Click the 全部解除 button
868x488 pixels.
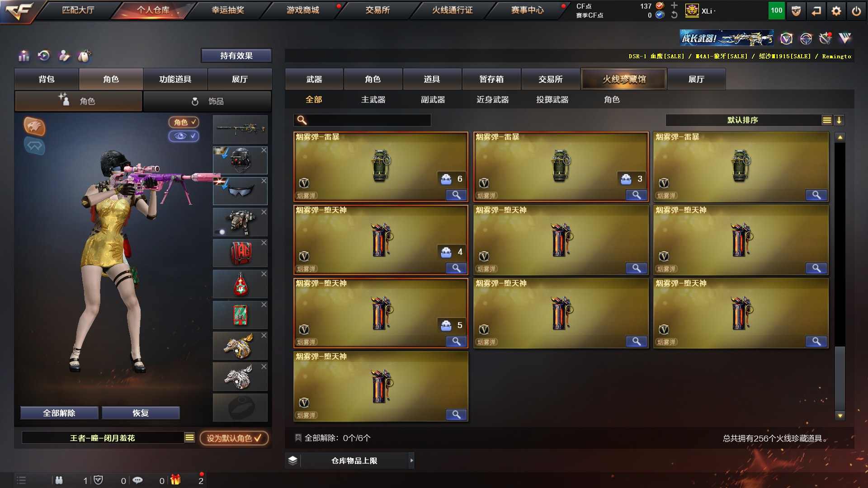59,413
